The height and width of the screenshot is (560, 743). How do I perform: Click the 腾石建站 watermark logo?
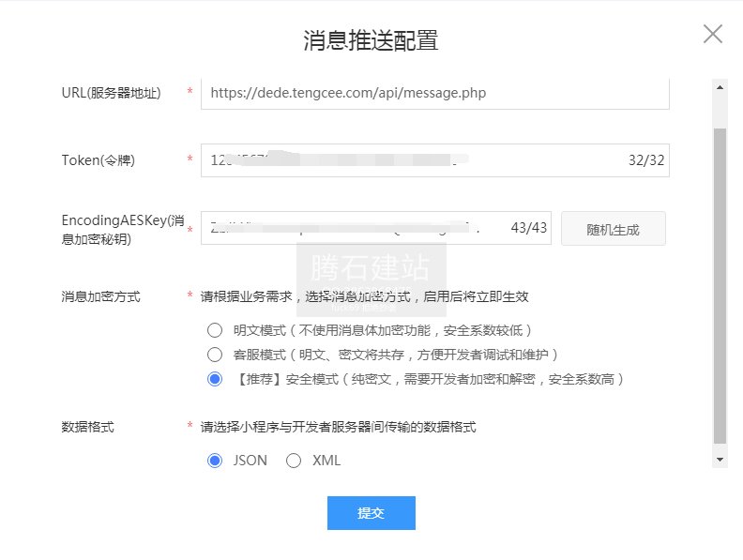[x=371, y=269]
